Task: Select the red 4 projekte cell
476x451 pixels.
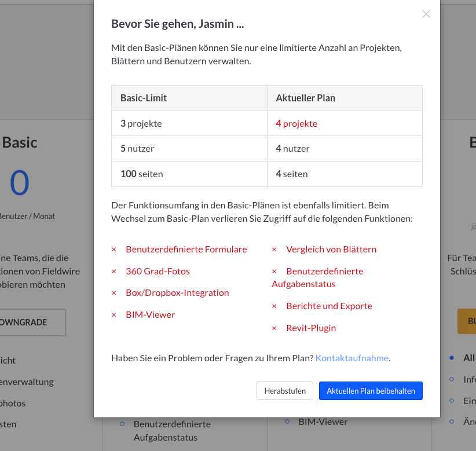Action: (296, 123)
